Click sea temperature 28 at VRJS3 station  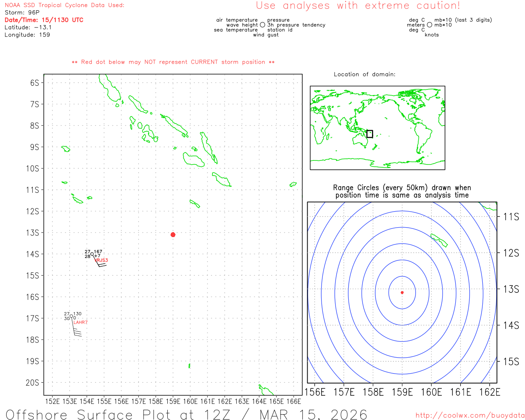click(87, 256)
